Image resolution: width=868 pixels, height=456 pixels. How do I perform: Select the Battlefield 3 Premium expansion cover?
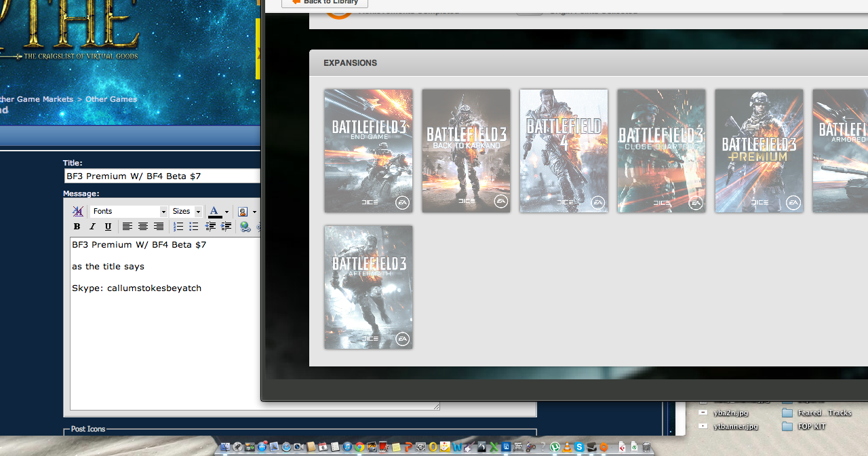coord(759,151)
